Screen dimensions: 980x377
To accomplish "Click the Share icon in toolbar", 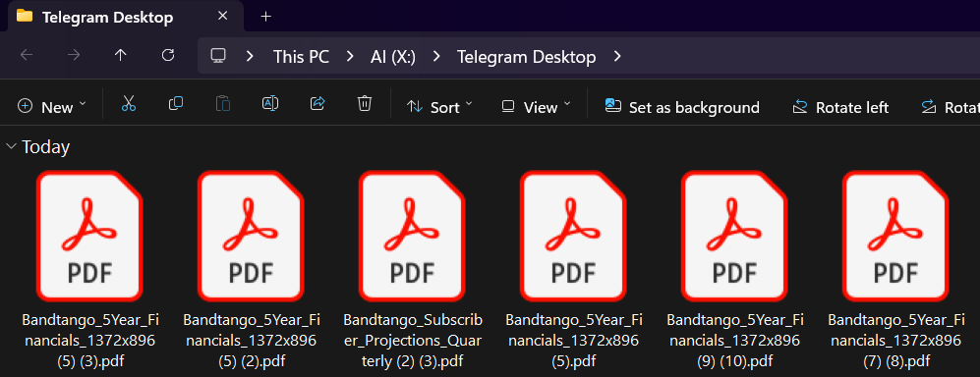I will (317, 104).
